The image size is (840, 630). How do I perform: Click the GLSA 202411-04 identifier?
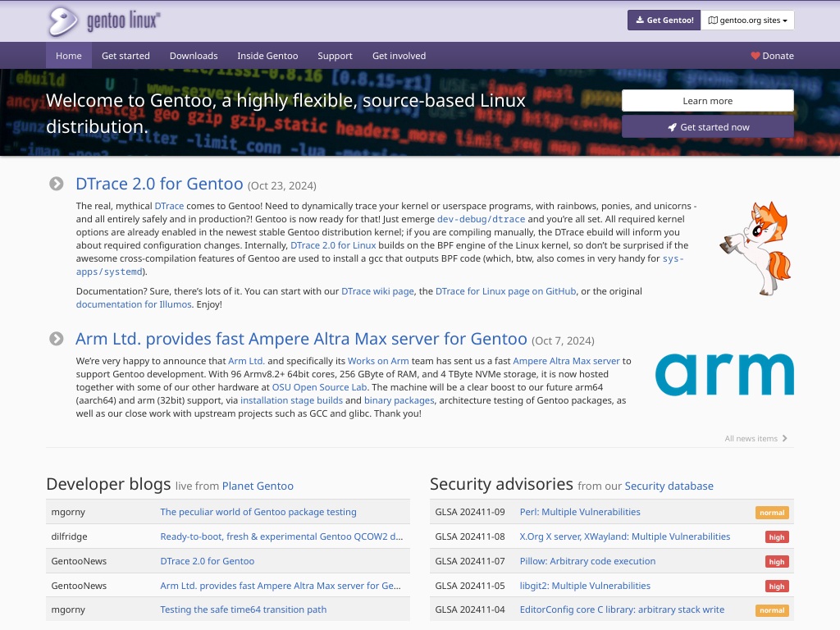[x=470, y=609]
